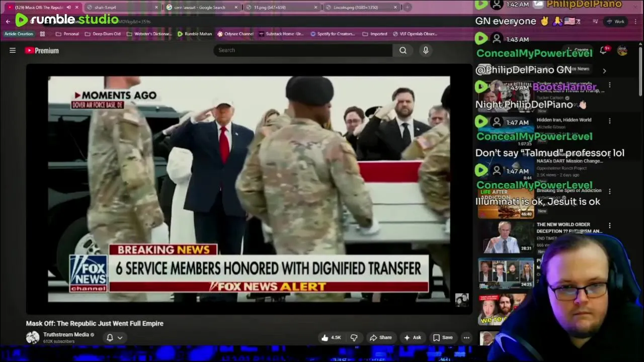Image resolution: width=644 pixels, height=362 pixels.
Task: Close the 11.png tab
Action: (x=315, y=8)
